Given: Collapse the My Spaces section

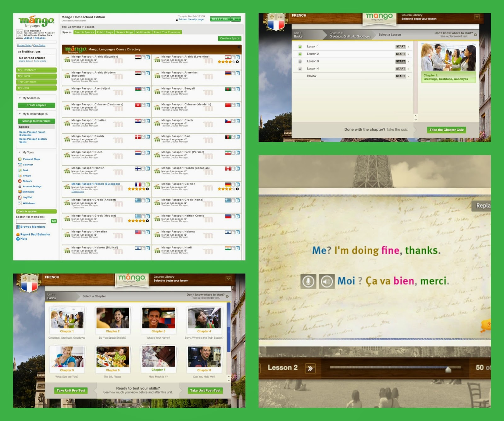Looking at the screenshot, I should tap(20, 98).
